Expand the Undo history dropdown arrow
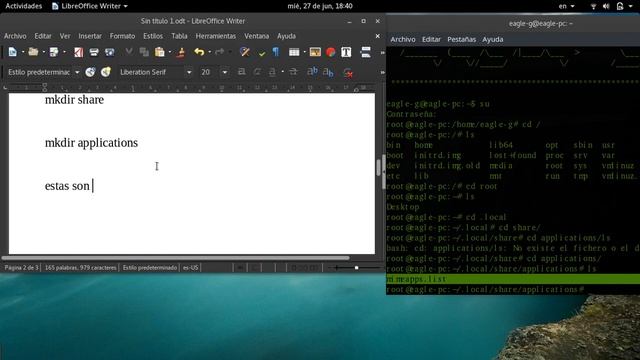This screenshot has width=640, height=360. click(209, 52)
